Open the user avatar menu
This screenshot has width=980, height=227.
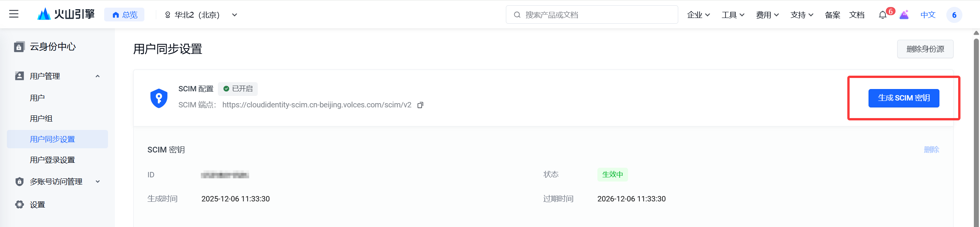tap(954, 15)
